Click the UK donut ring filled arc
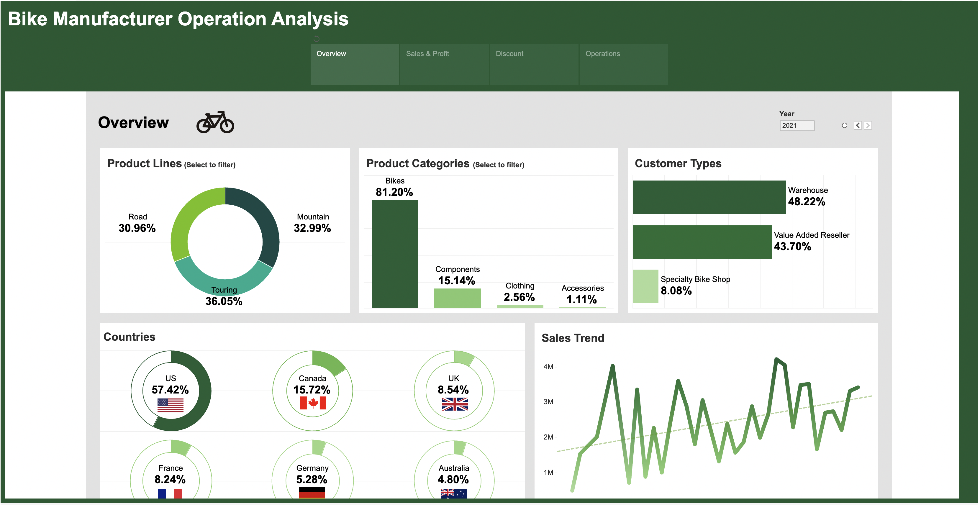Image resolution: width=980 pixels, height=505 pixels. tap(463, 358)
